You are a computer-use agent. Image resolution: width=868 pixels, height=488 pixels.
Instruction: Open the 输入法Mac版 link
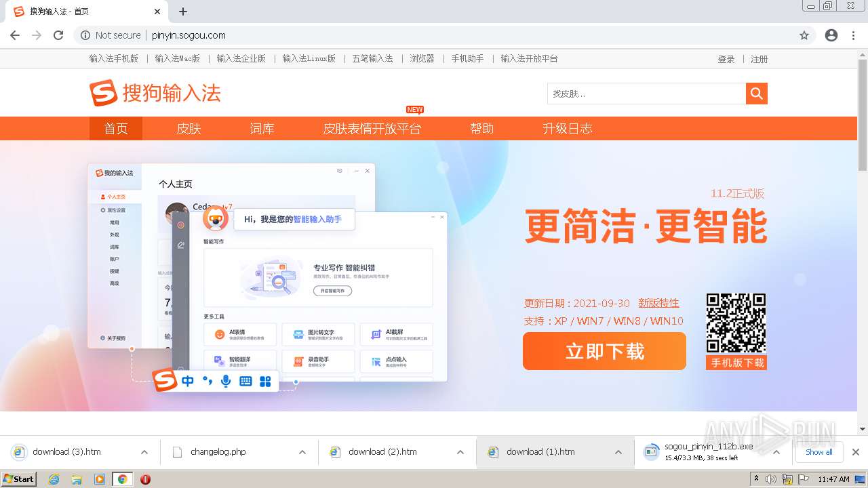[178, 58]
